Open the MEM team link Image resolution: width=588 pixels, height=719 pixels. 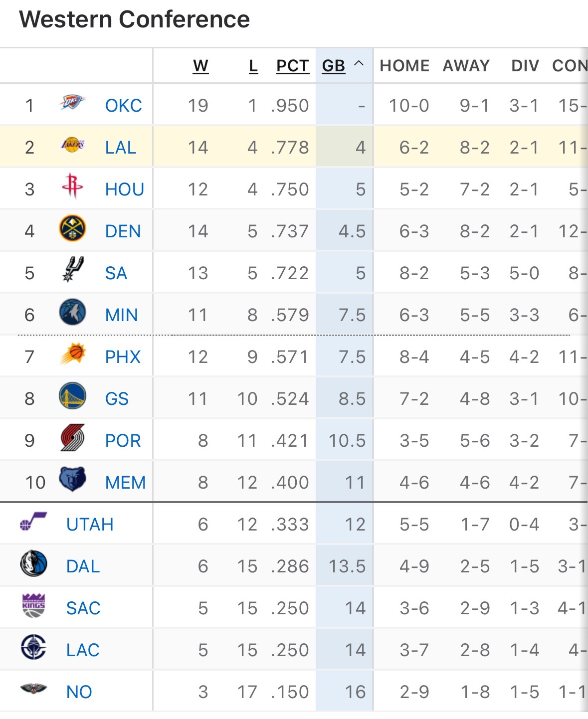click(x=125, y=483)
